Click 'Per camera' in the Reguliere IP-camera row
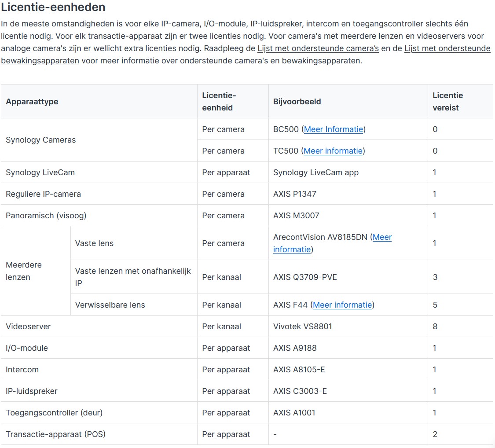Screen dimensions: 495x448 tap(223, 194)
